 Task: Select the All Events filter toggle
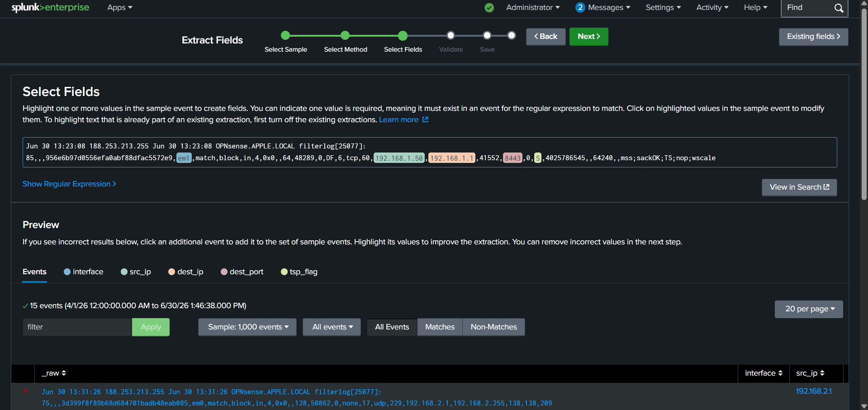click(x=392, y=327)
